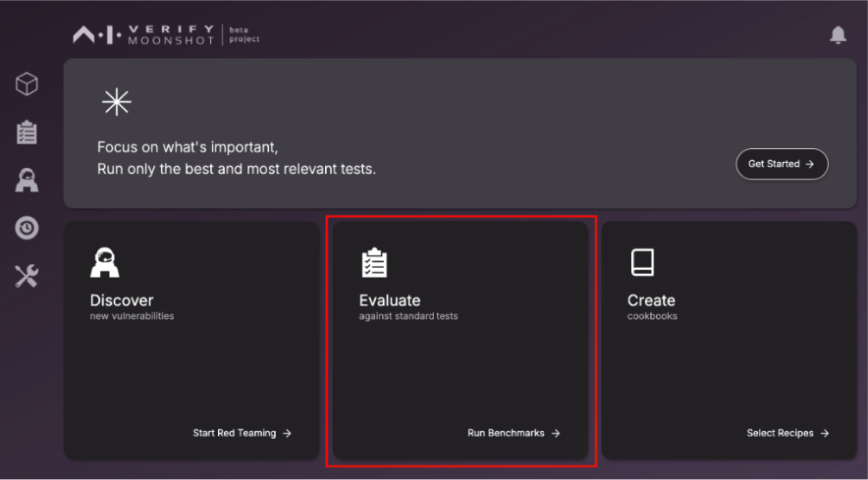This screenshot has width=868, height=480.
Task: Click the AI Verify Moonshot logo
Action: pyautogui.click(x=144, y=35)
